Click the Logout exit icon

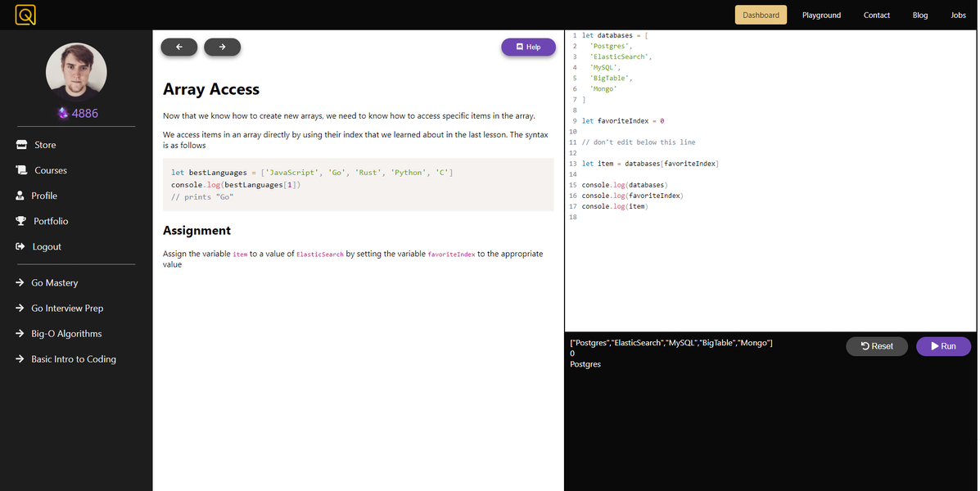pyautogui.click(x=20, y=247)
